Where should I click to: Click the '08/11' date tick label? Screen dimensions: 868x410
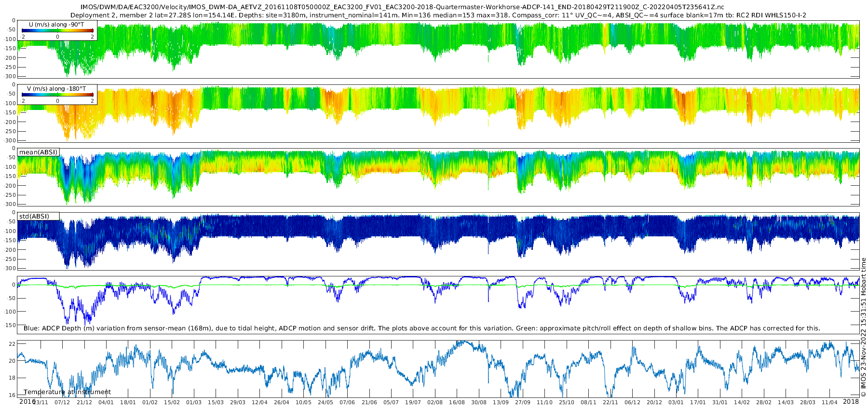[588, 402]
